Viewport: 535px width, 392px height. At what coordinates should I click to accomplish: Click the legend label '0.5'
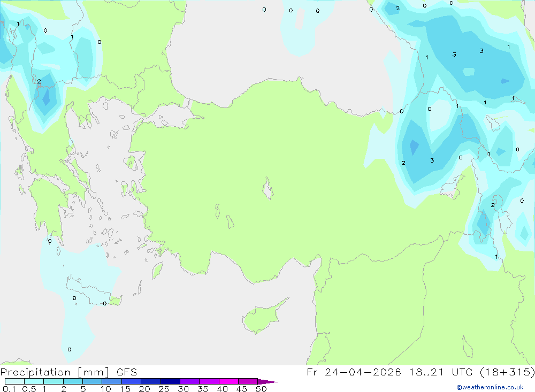click(29, 389)
